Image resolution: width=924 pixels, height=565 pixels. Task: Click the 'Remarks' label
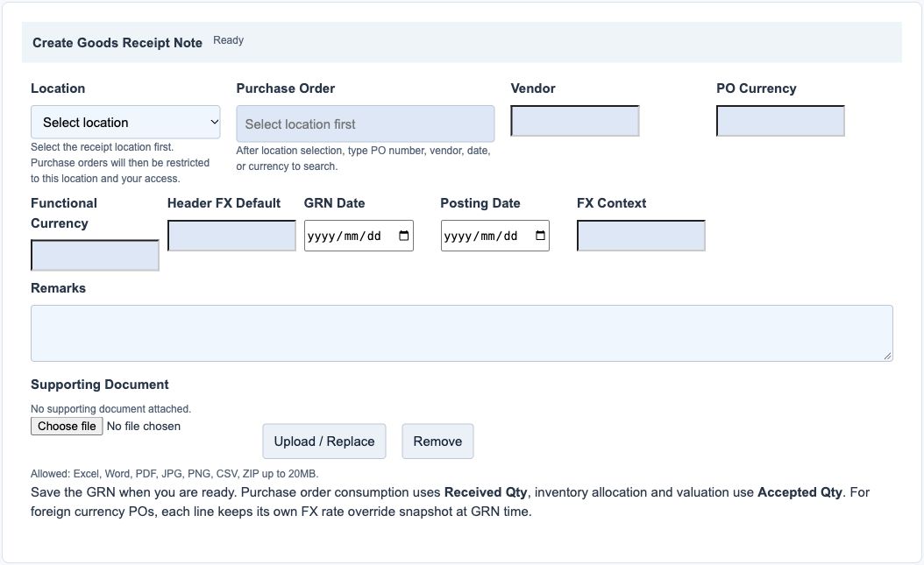click(59, 288)
